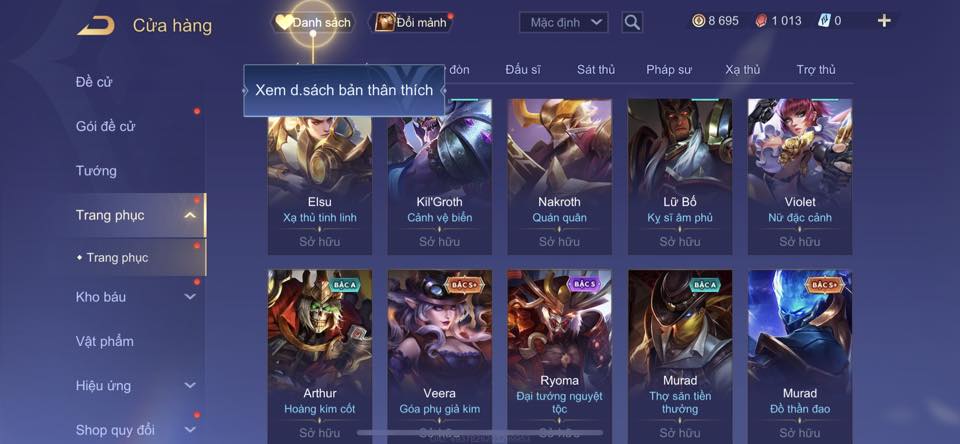Open the Mặc định sort dropdown

[564, 23]
